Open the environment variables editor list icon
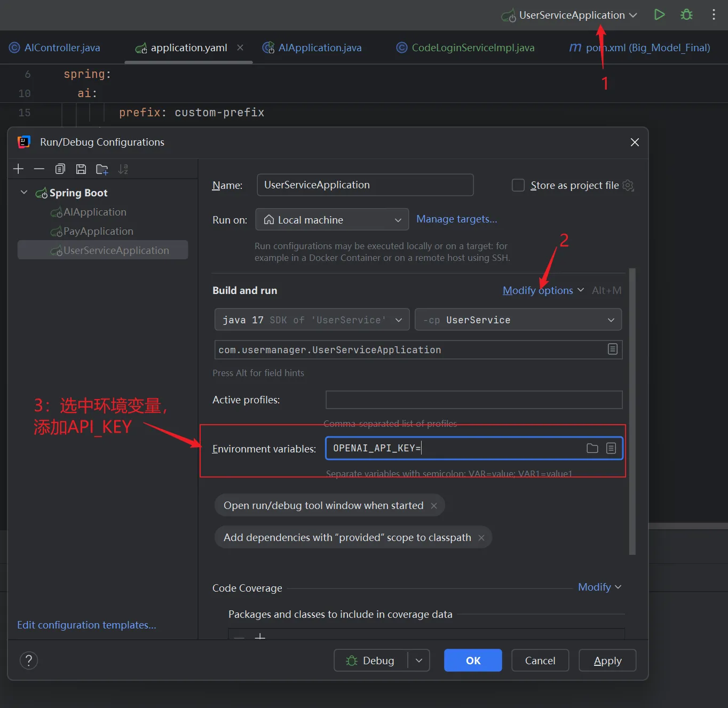This screenshot has height=708, width=728. click(611, 448)
